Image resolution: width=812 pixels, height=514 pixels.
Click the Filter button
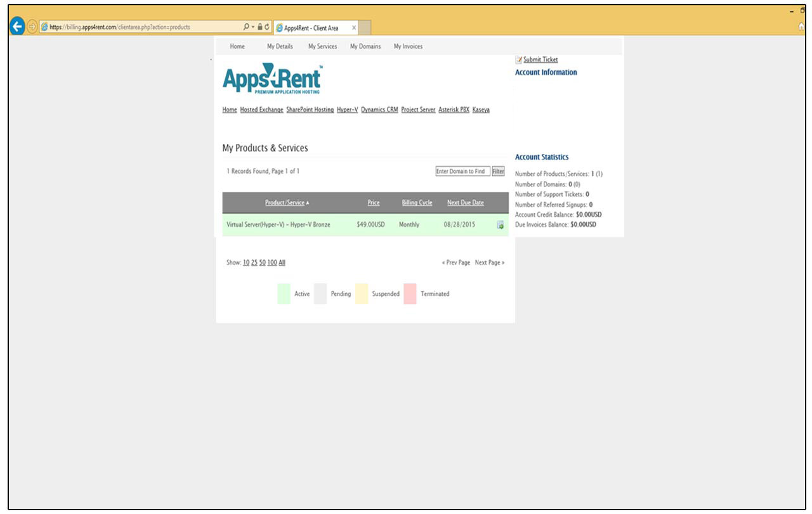point(499,171)
